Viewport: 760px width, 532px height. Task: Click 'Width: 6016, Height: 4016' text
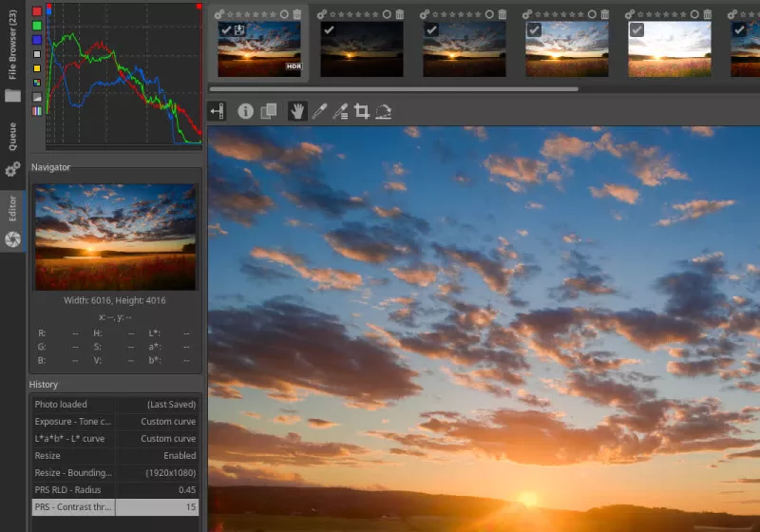click(115, 300)
